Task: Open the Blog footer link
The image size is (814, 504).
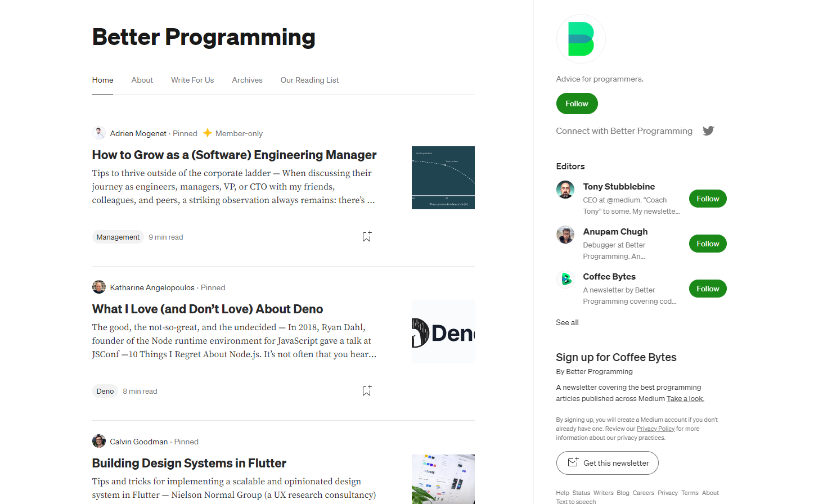Action: (623, 493)
